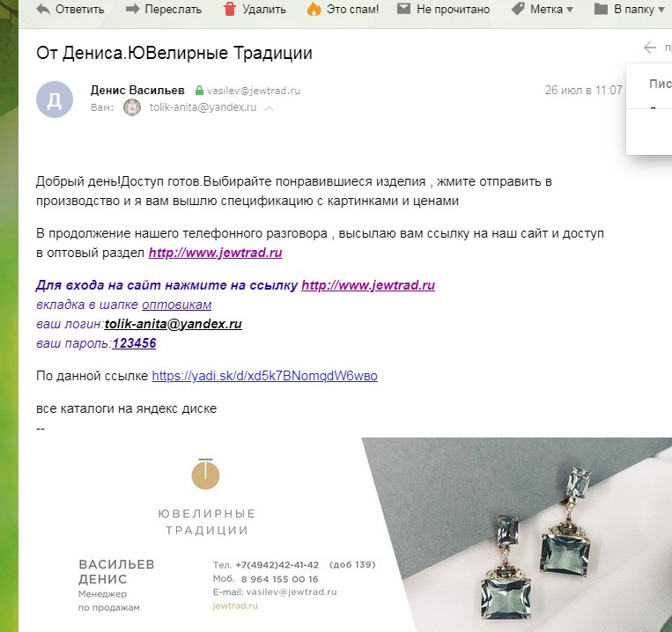Click the recipient avatar beside tolik-anita
This screenshot has height=632, width=672.
[132, 107]
